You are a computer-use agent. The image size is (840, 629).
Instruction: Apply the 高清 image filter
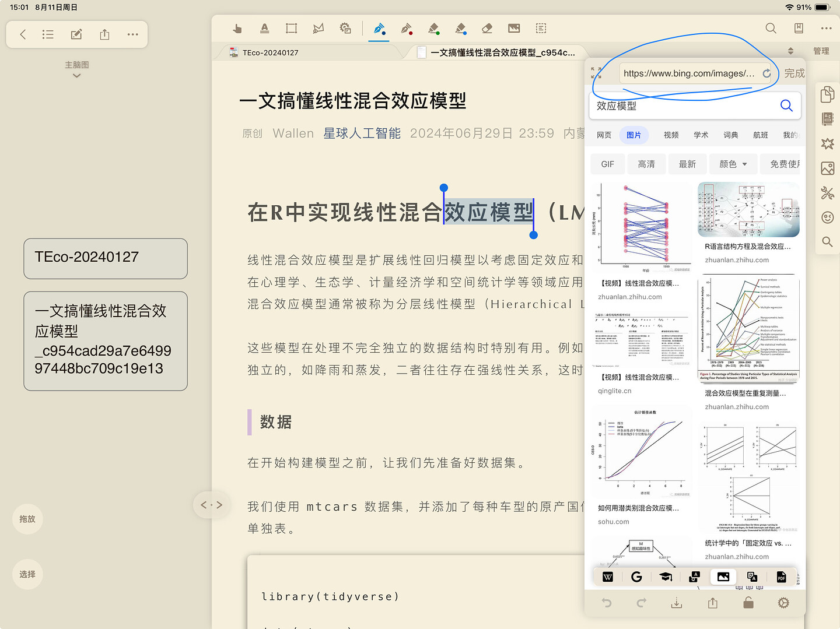coord(646,164)
